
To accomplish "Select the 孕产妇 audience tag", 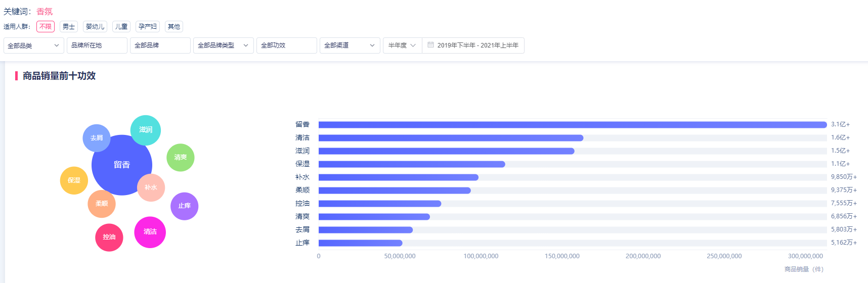I will [148, 27].
